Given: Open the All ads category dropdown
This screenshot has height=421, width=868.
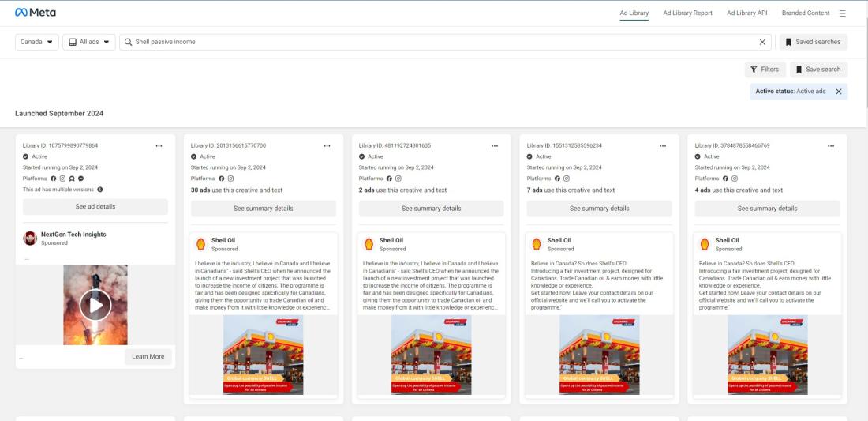Looking at the screenshot, I should pyautogui.click(x=89, y=42).
